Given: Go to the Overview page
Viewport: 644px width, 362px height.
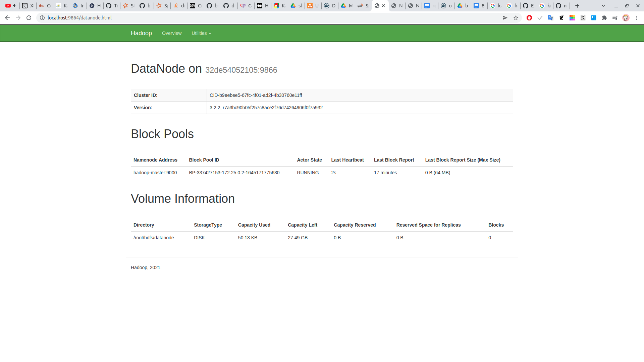Looking at the screenshot, I should (x=171, y=33).
